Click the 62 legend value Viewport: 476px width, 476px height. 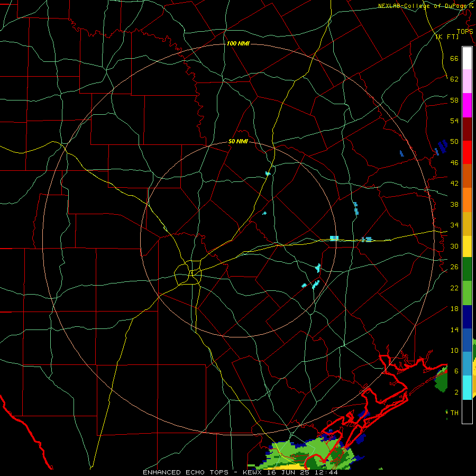454,79
